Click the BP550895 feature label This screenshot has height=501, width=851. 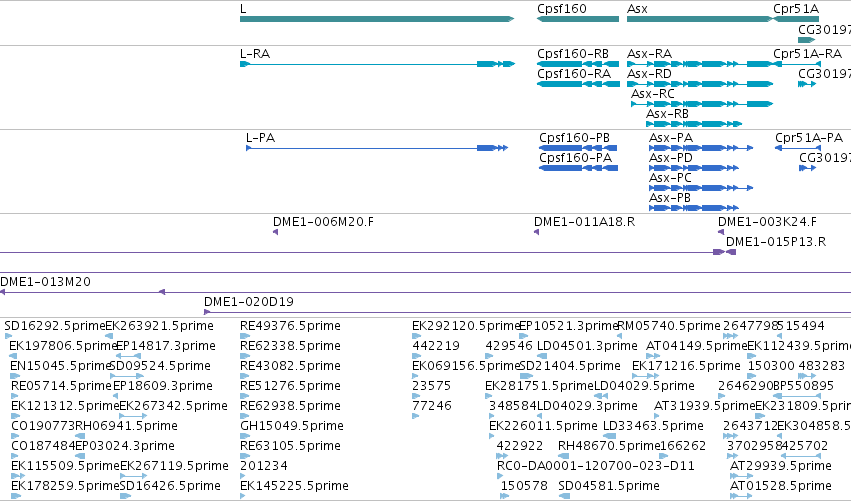pos(803,386)
